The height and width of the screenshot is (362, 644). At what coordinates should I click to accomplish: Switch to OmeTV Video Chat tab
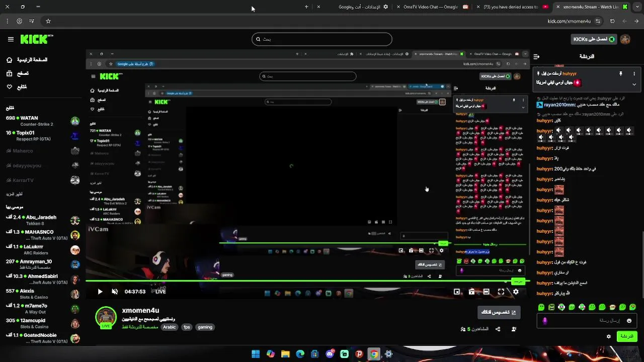click(x=433, y=7)
